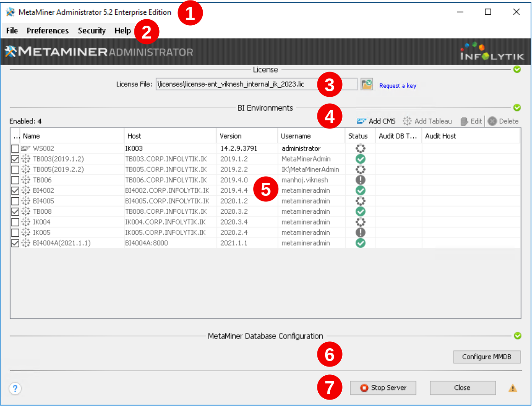Click the idle status icon for WS002
The image size is (532, 406).
[360, 148]
